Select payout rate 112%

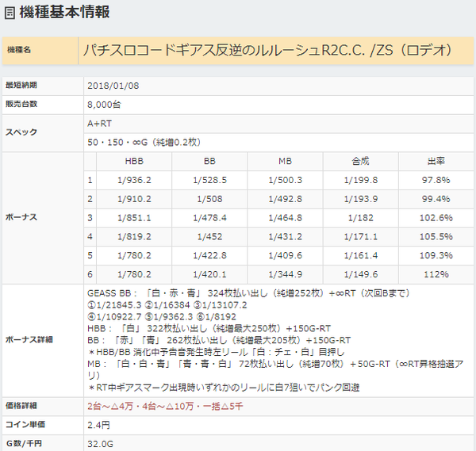[x=436, y=274]
